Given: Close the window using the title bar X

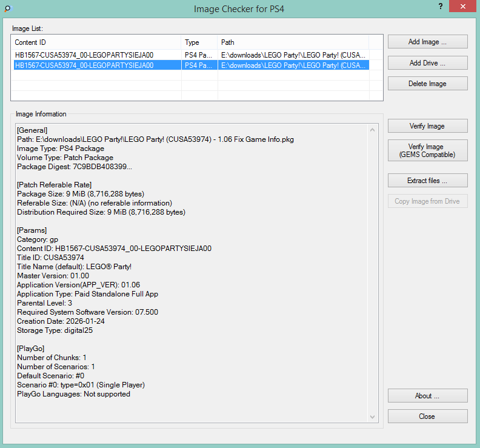Looking at the screenshot, I should tap(462, 6).
